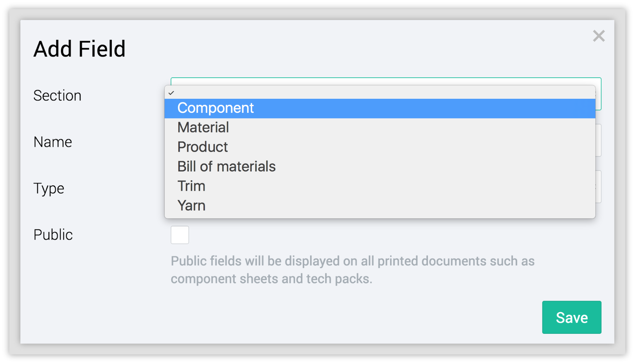Focus the Name input field's visible edge

click(x=598, y=140)
